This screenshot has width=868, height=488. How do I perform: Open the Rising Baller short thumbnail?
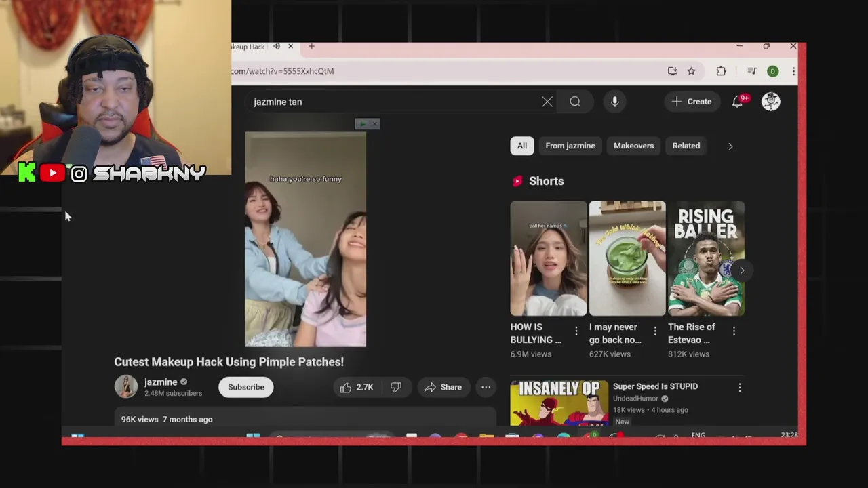706,258
